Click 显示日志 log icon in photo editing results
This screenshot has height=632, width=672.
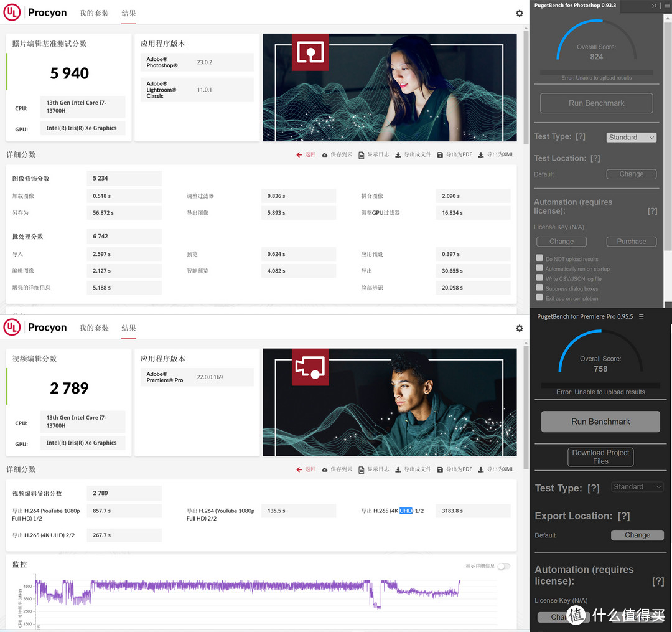[x=362, y=155]
